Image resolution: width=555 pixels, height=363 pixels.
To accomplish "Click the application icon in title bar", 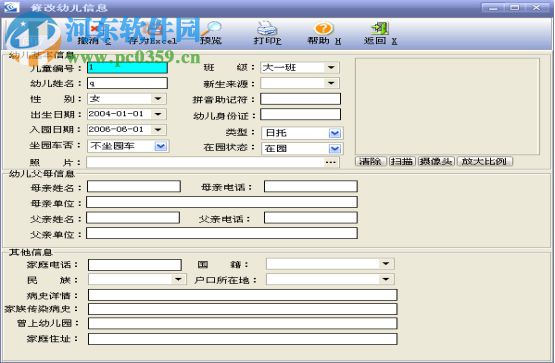I will coord(11,7).
